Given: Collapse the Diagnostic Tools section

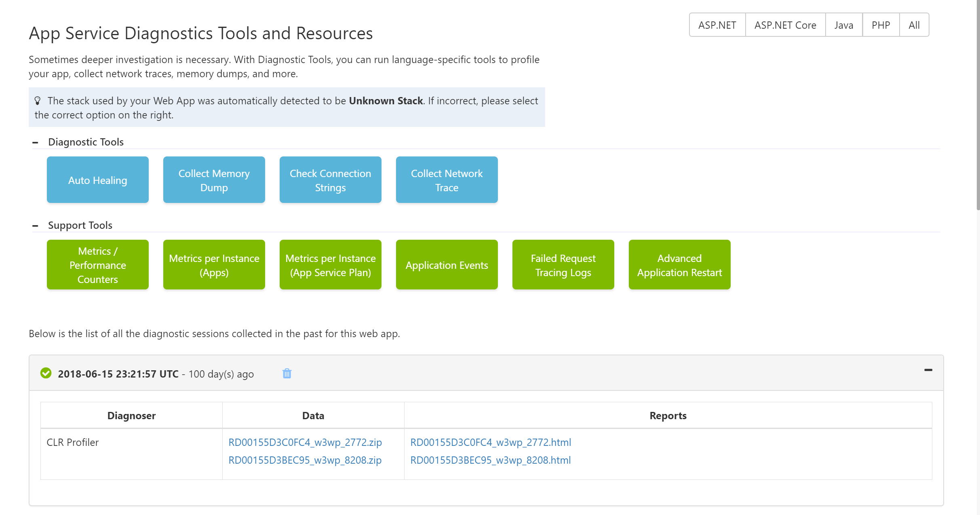Looking at the screenshot, I should [x=35, y=142].
